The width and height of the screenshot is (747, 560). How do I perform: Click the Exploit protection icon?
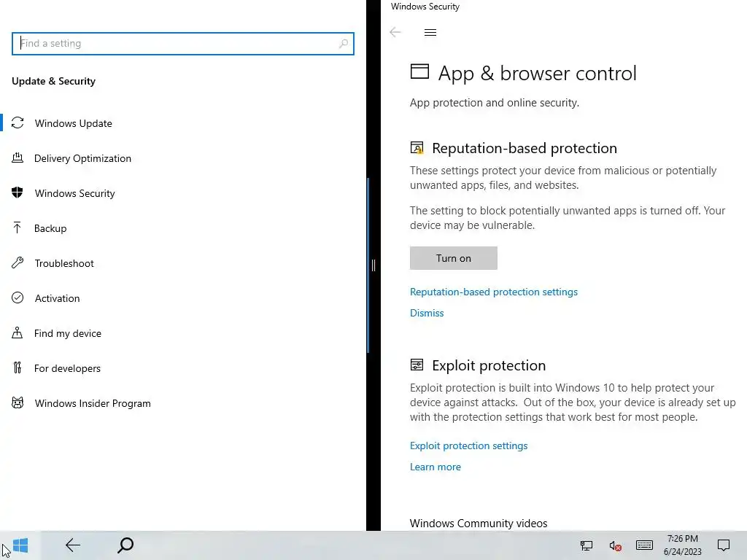click(417, 365)
